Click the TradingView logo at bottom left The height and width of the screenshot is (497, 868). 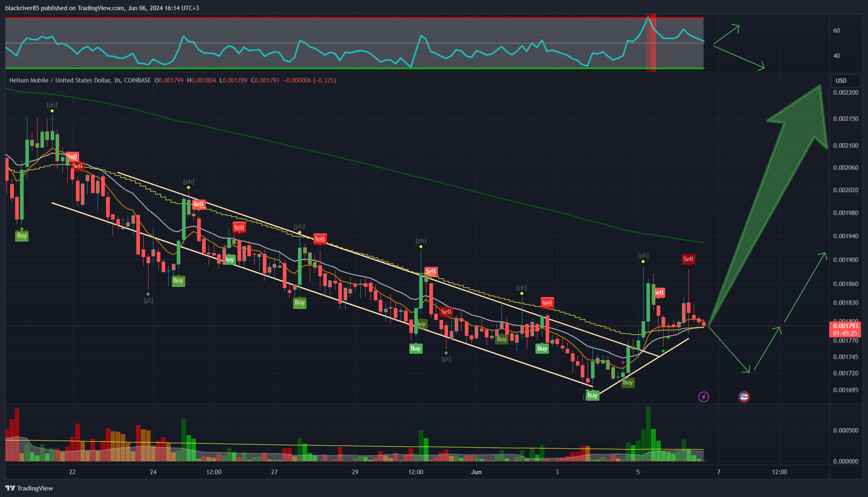29,488
